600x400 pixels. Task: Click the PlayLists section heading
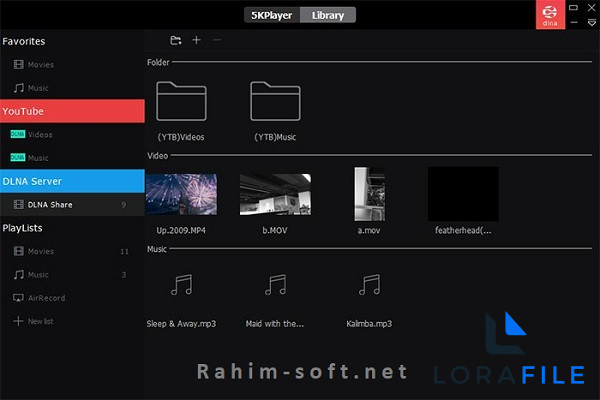click(x=23, y=228)
